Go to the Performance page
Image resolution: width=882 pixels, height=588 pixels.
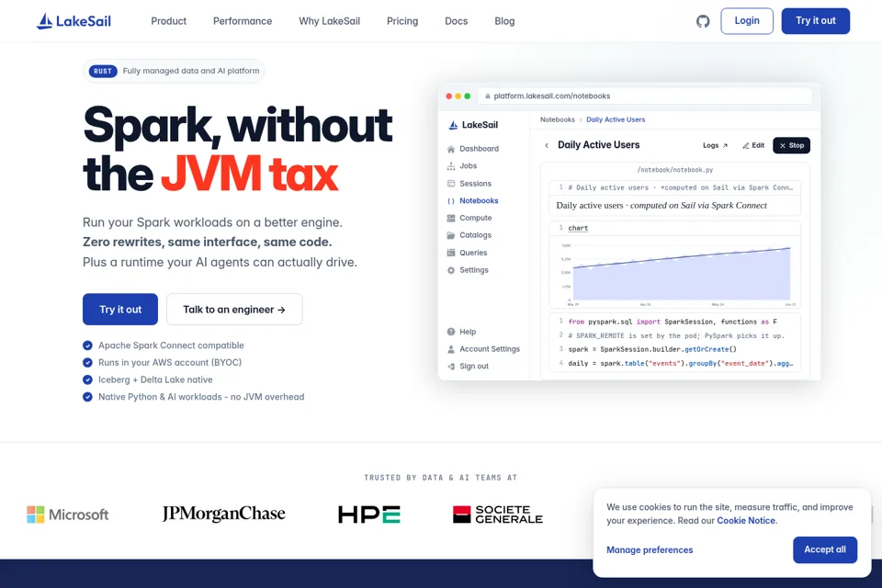click(243, 21)
